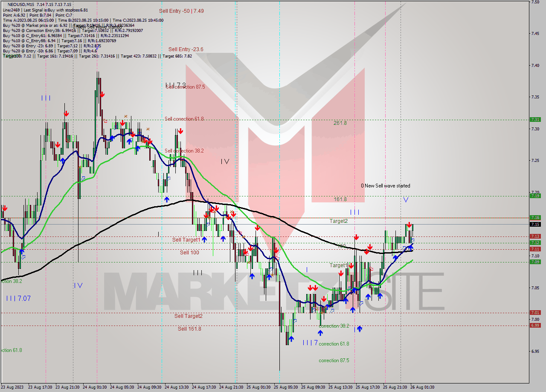Image resolution: width=546 pixels, height=392 pixels.
Task: Click the blue 'I I I 7' wave label
Action: pos(310,343)
